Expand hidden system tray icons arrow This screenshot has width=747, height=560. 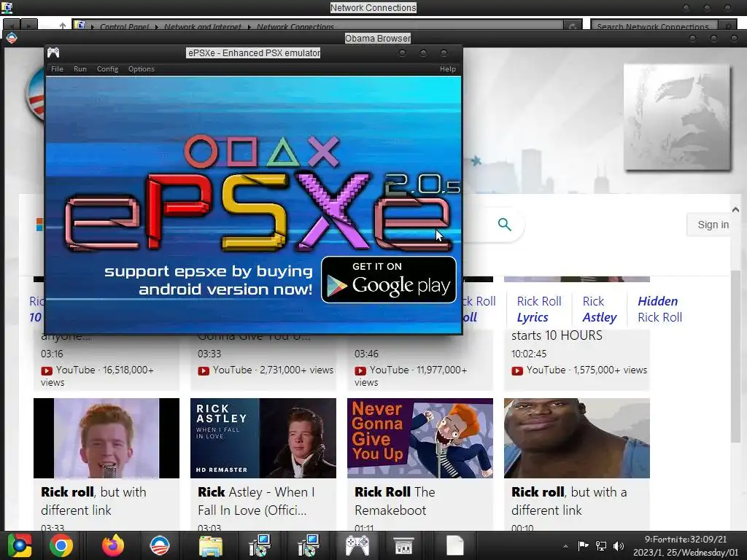(x=565, y=546)
